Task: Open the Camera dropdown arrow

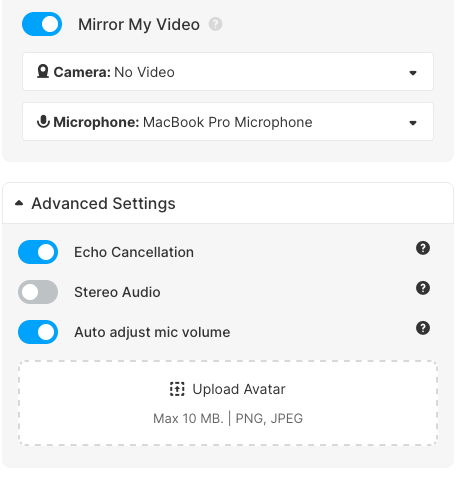Action: pos(413,73)
